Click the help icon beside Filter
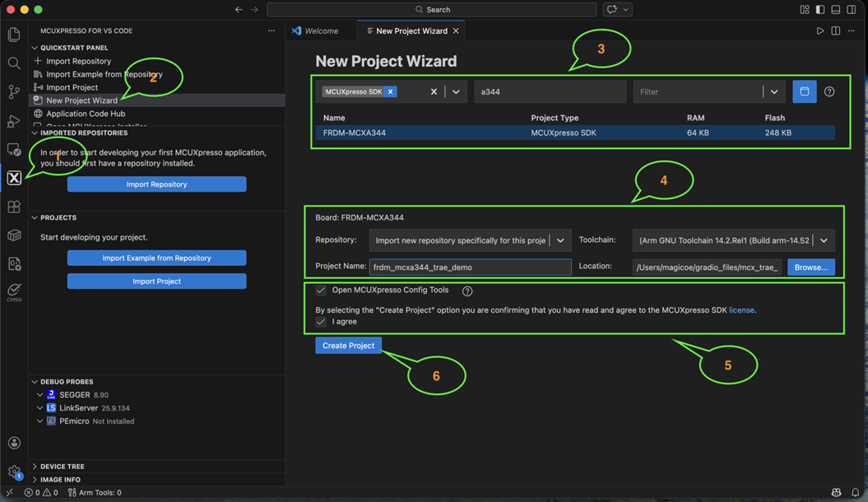The image size is (868, 502). click(x=829, y=92)
